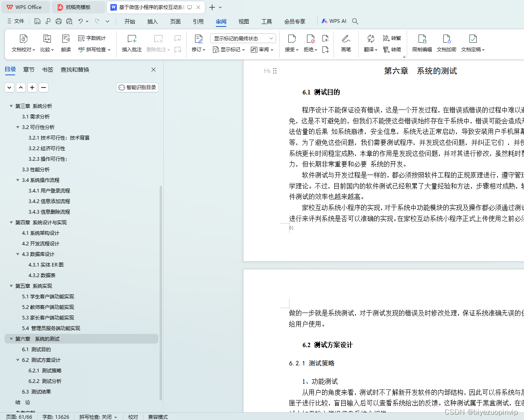Collapse 第五章 系统实现 outline node
Screen dimensions: 524x420
click(x=11, y=286)
